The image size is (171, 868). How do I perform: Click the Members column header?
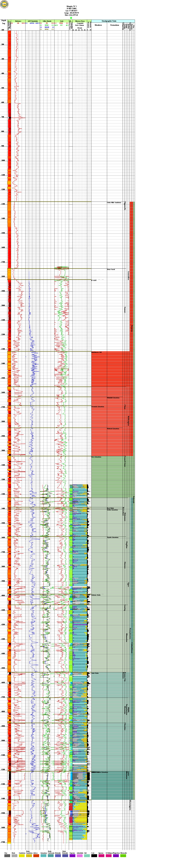click(x=98, y=25)
